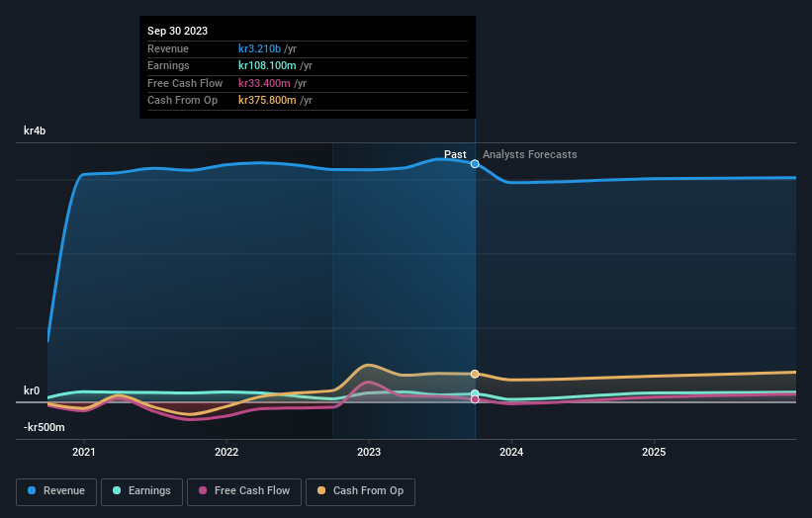
Task: Click the teal Earnings legend dot
Action: point(117,490)
